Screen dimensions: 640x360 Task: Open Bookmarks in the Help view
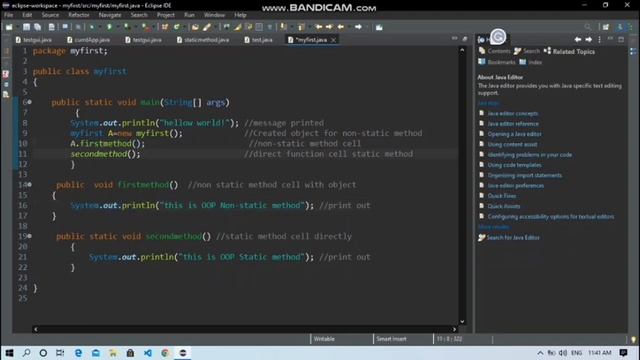[x=497, y=62]
